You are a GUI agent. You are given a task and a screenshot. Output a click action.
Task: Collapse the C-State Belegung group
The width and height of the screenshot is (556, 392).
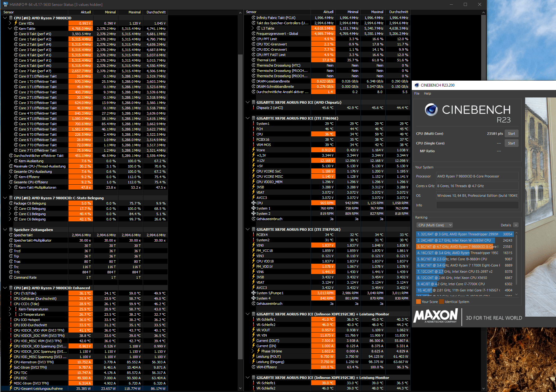point(5,198)
